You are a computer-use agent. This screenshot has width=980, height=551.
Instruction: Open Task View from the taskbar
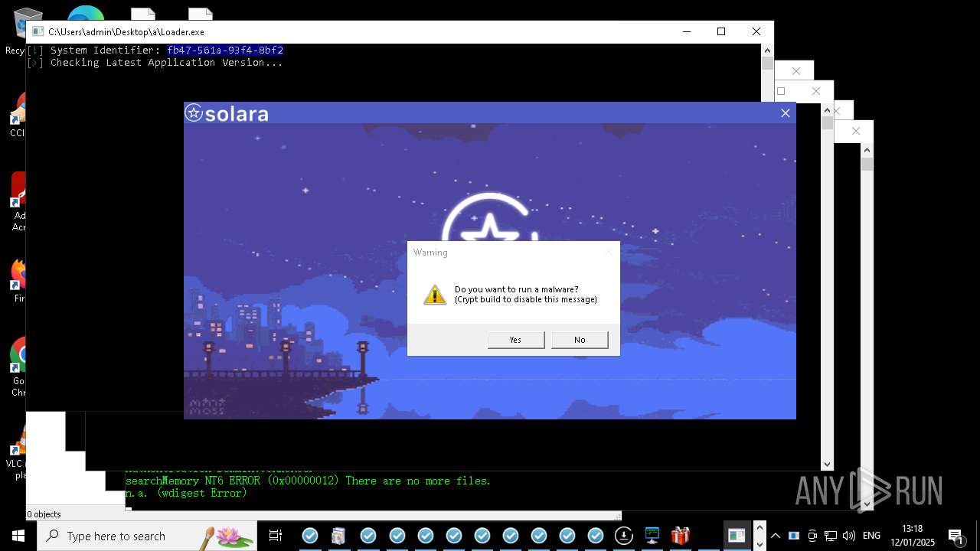coord(276,536)
